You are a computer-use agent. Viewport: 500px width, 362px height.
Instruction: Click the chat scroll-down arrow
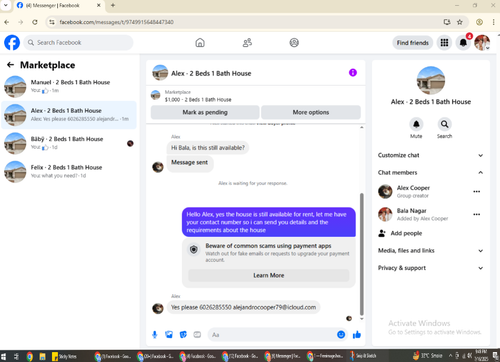[x=362, y=319]
